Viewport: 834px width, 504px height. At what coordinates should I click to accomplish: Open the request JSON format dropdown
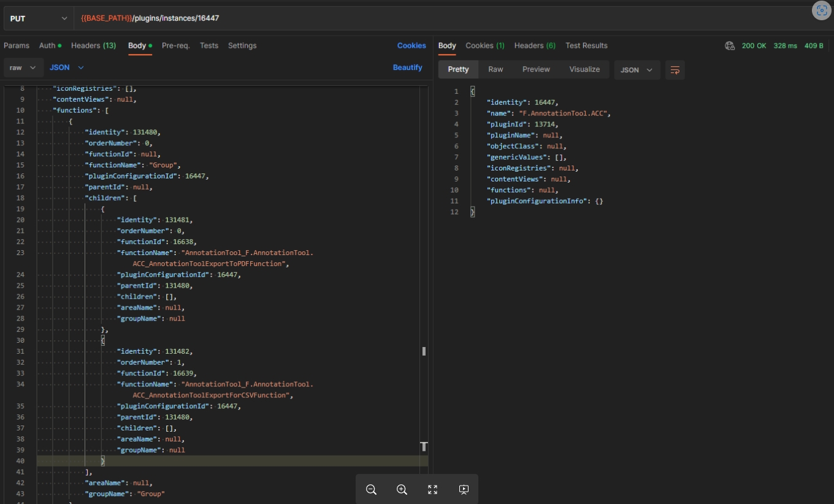pyautogui.click(x=66, y=67)
